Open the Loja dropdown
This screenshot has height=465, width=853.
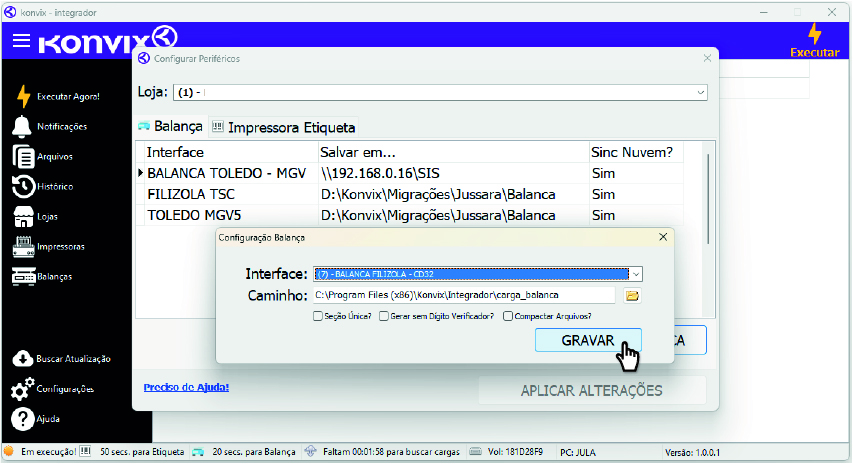tap(440, 92)
